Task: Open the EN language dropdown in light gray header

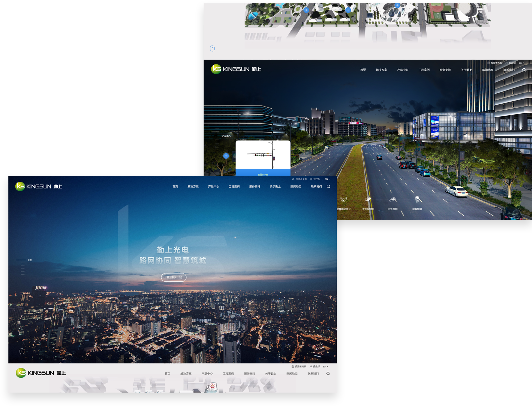Action: coord(325,367)
